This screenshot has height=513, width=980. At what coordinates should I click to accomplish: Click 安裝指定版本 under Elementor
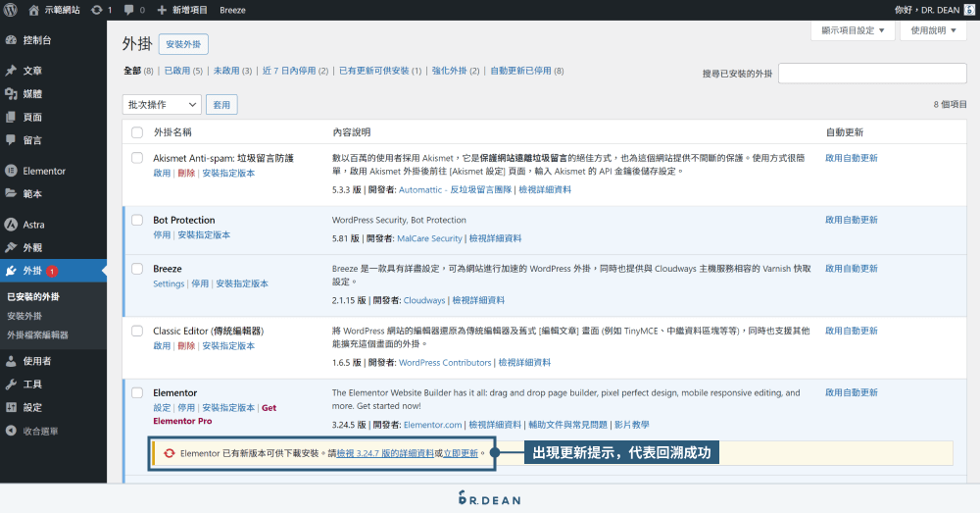click(x=228, y=407)
